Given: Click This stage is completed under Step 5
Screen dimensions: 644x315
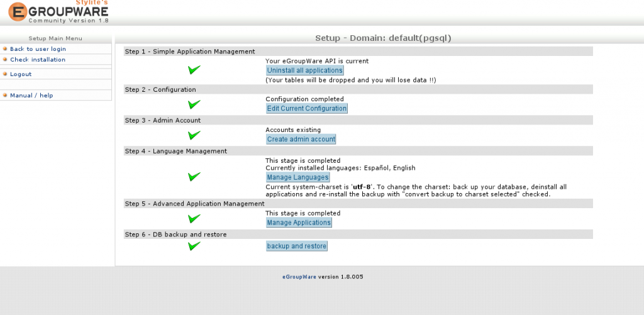Looking at the screenshot, I should [303, 214].
